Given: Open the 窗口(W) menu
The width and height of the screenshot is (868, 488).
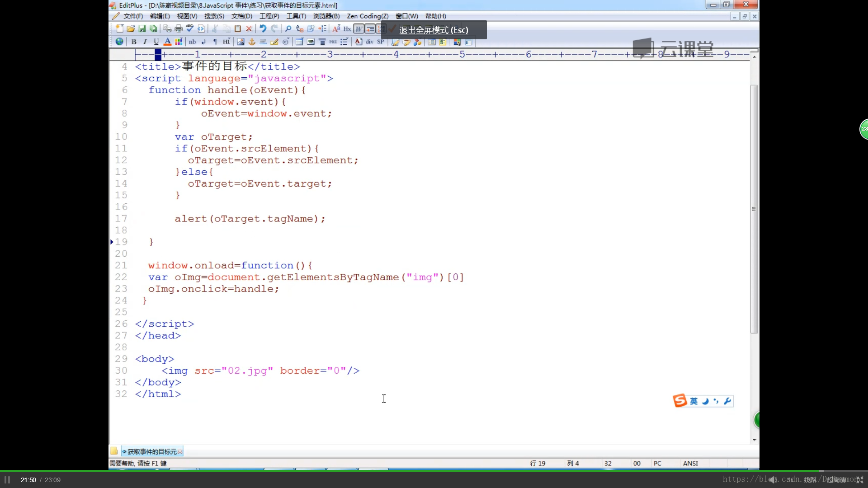Looking at the screenshot, I should tap(407, 16).
